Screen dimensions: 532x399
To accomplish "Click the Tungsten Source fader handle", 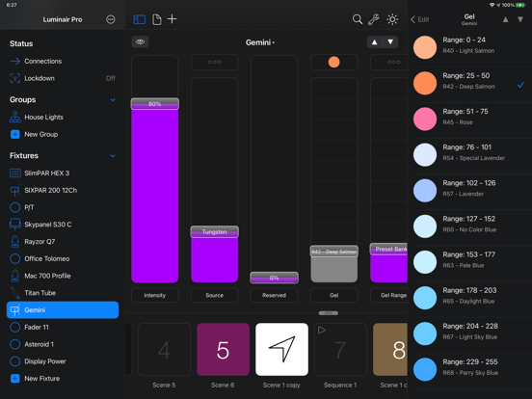I will click(x=214, y=231).
